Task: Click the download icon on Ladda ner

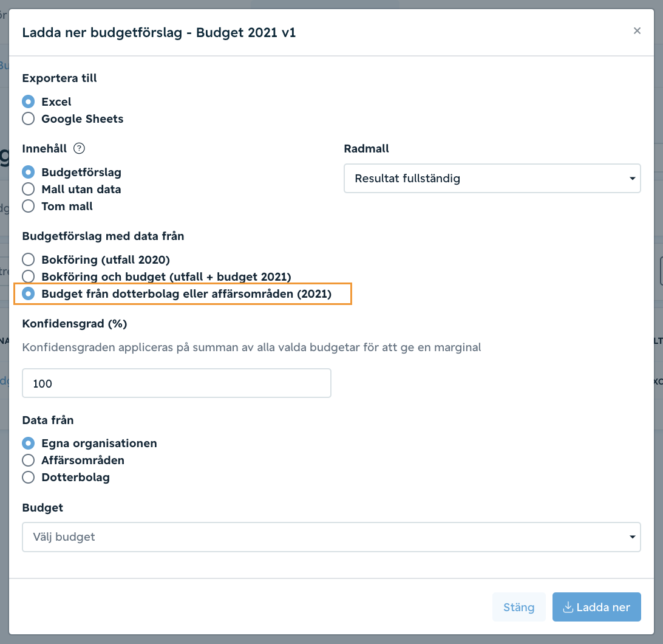Action: click(x=568, y=607)
